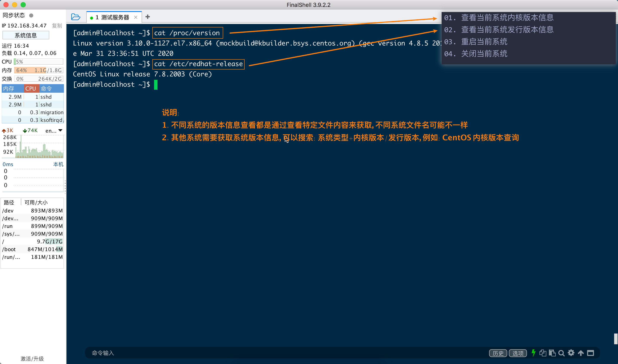Open terminal search with the magnifier icon
This screenshot has height=364, width=618.
pyautogui.click(x=561, y=353)
